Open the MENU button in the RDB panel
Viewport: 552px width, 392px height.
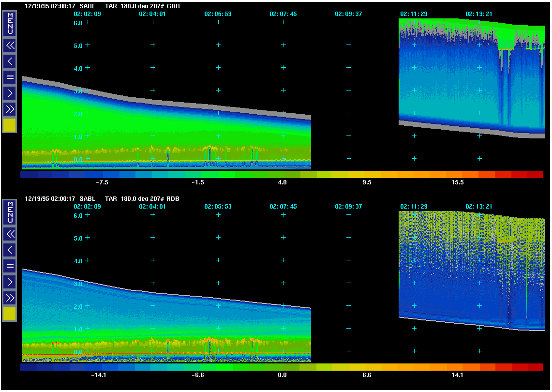(10, 211)
